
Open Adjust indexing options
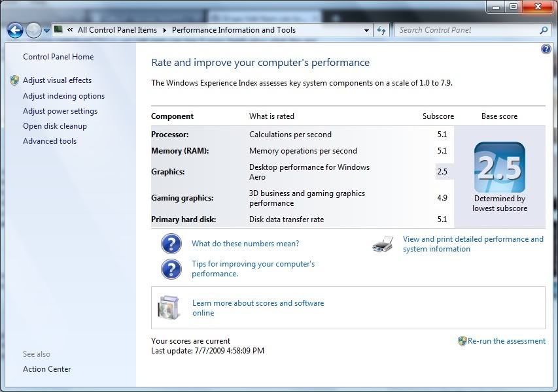(63, 96)
